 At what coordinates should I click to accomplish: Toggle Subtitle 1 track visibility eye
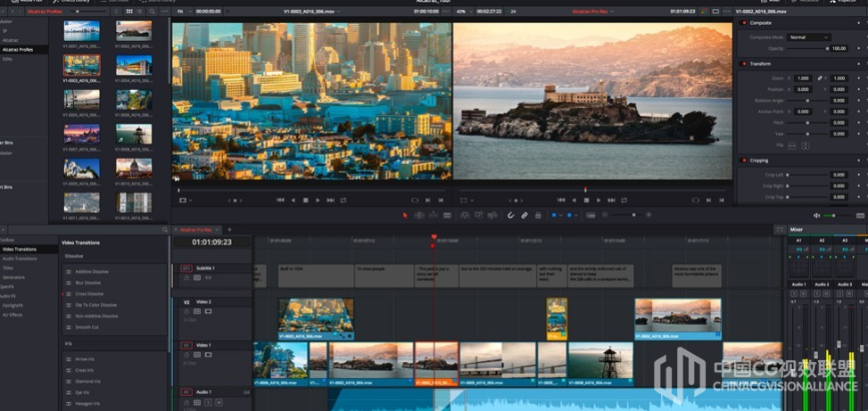[x=208, y=277]
